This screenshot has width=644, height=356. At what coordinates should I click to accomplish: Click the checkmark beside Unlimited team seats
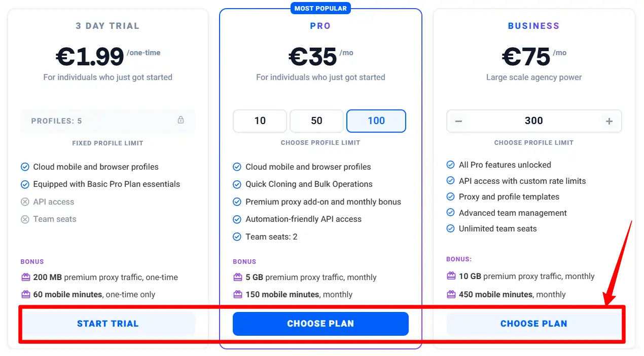tap(450, 229)
